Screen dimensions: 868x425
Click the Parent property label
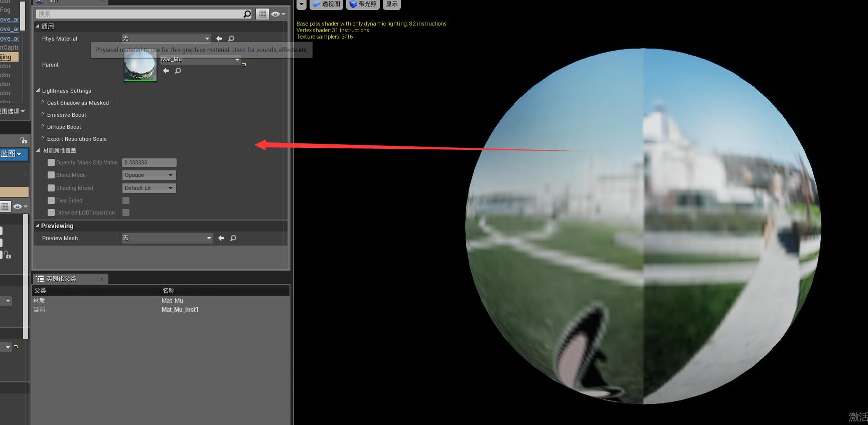tap(50, 65)
